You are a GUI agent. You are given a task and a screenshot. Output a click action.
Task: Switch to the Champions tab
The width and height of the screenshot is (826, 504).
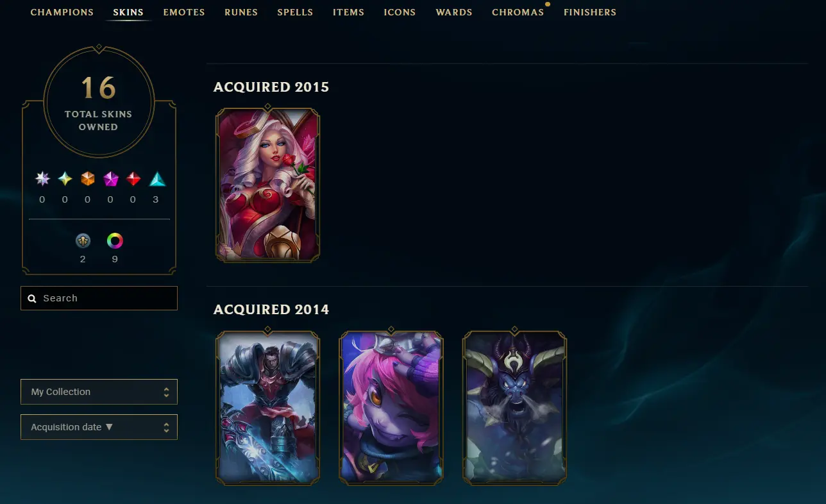click(x=62, y=12)
